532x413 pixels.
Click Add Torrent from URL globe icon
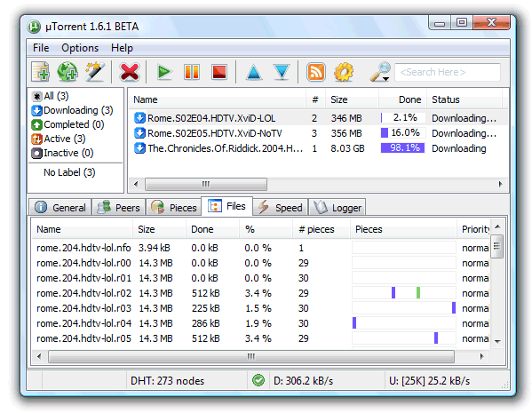coord(67,72)
